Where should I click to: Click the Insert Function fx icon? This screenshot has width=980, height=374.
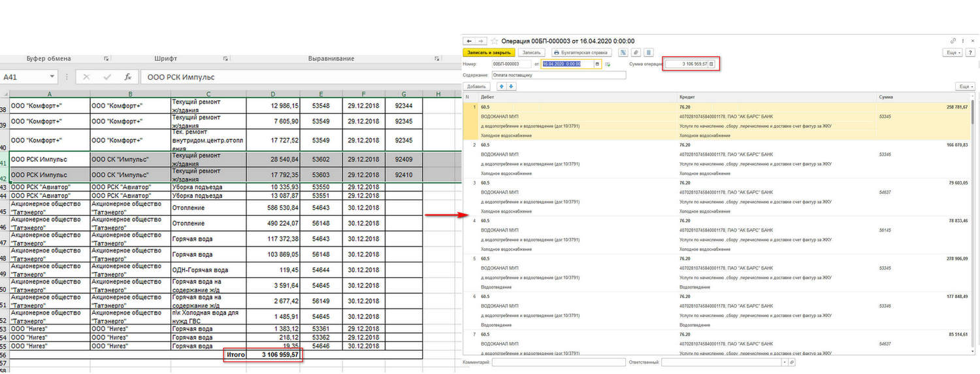pyautogui.click(x=128, y=77)
